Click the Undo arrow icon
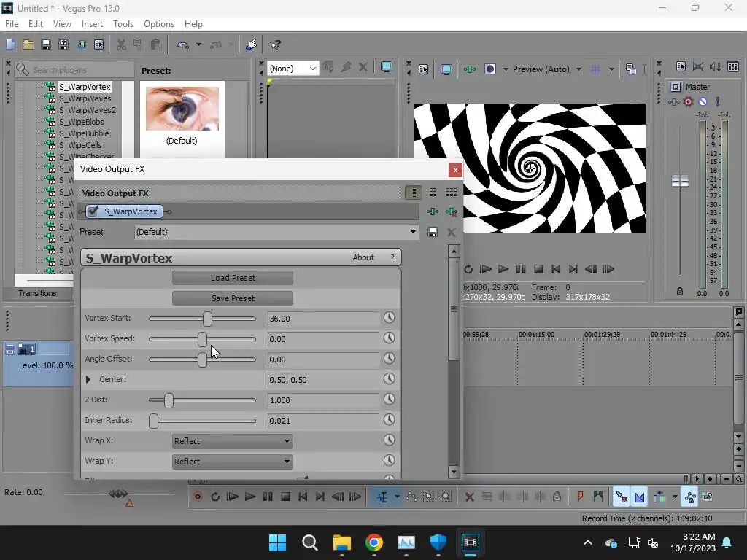The height and width of the screenshot is (560, 747). point(183,44)
